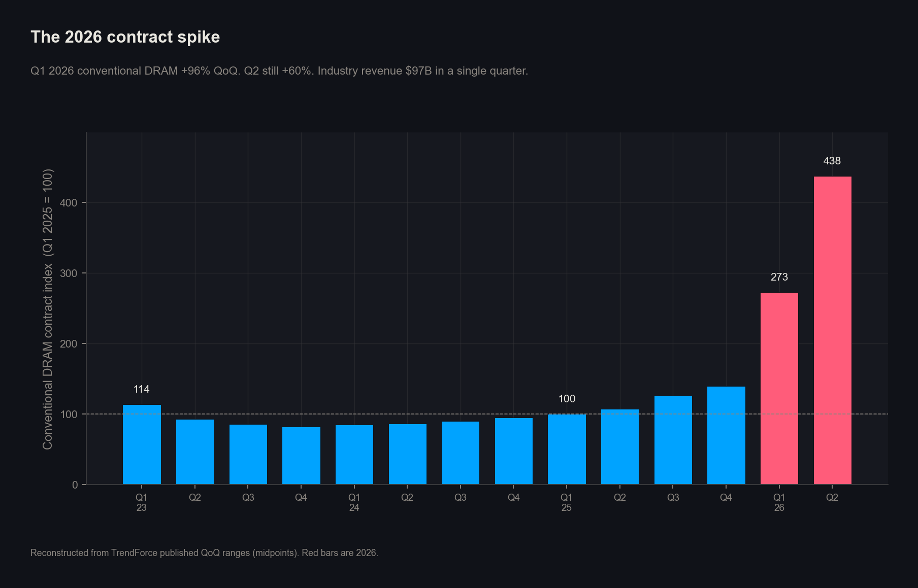Viewport: 918px width, 588px height.
Task: Select the value label '273'
Action: click(779, 277)
